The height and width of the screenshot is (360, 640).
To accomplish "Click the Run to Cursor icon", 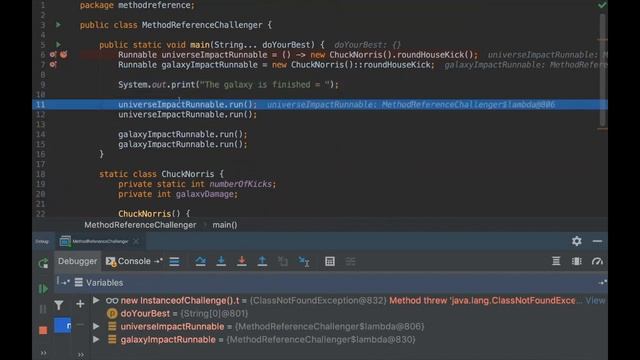I will (x=304, y=261).
